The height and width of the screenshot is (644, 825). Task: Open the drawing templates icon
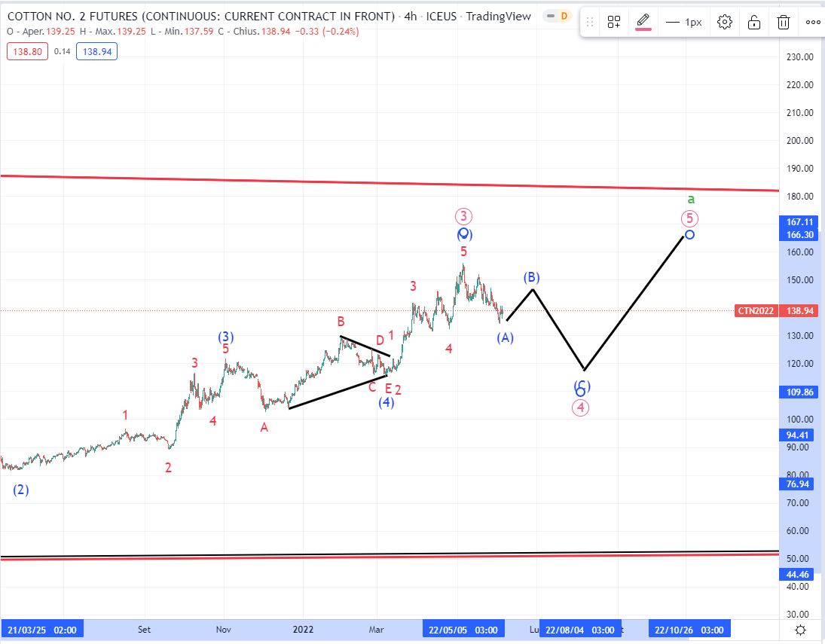[x=614, y=22]
